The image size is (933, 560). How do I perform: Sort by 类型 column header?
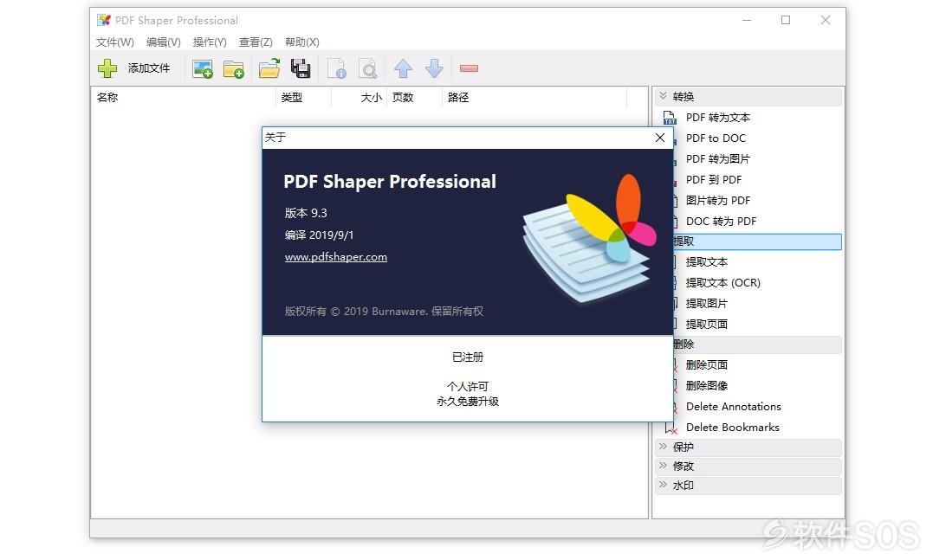click(303, 98)
